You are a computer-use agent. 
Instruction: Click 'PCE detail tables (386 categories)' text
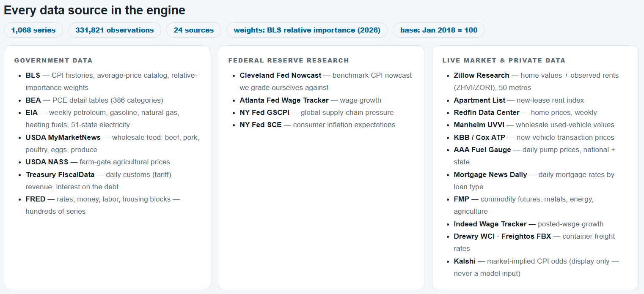107,100
